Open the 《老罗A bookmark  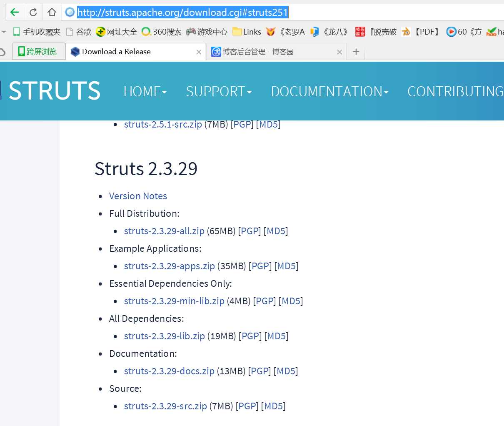285,32
